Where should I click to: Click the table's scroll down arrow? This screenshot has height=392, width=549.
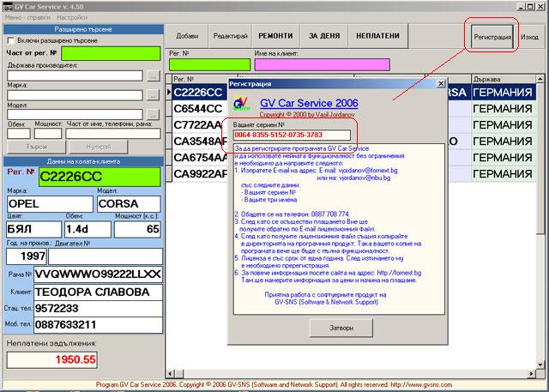pyautogui.click(x=540, y=365)
